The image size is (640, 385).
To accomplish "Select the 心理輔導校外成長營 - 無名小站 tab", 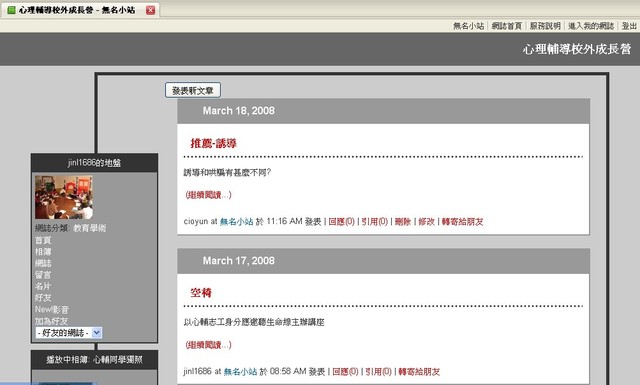I will [x=80, y=10].
